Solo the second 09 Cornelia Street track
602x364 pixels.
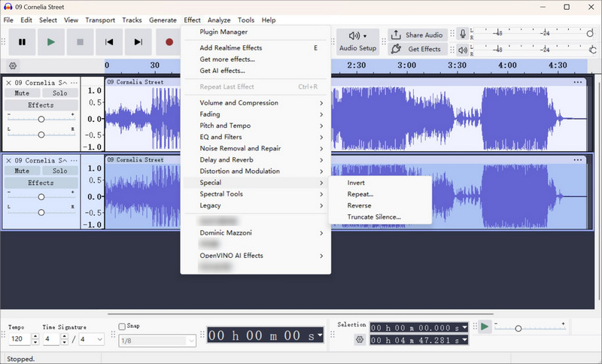(x=59, y=171)
